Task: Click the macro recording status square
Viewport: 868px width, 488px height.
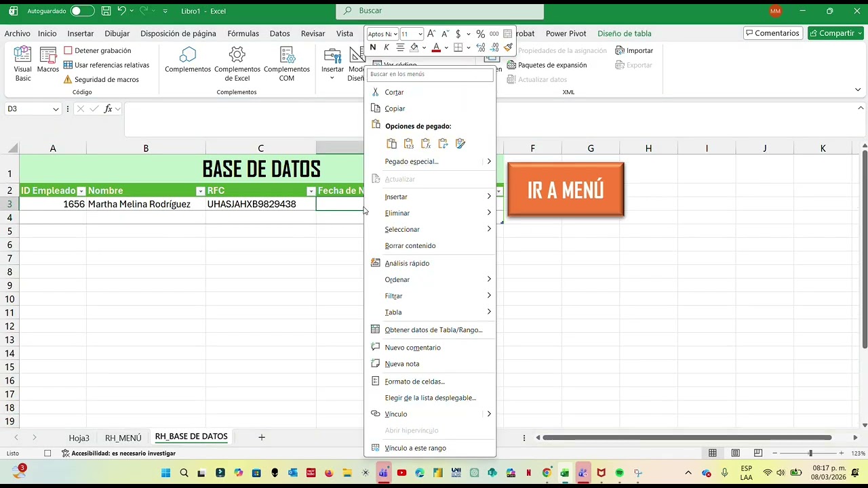Action: click(47, 453)
